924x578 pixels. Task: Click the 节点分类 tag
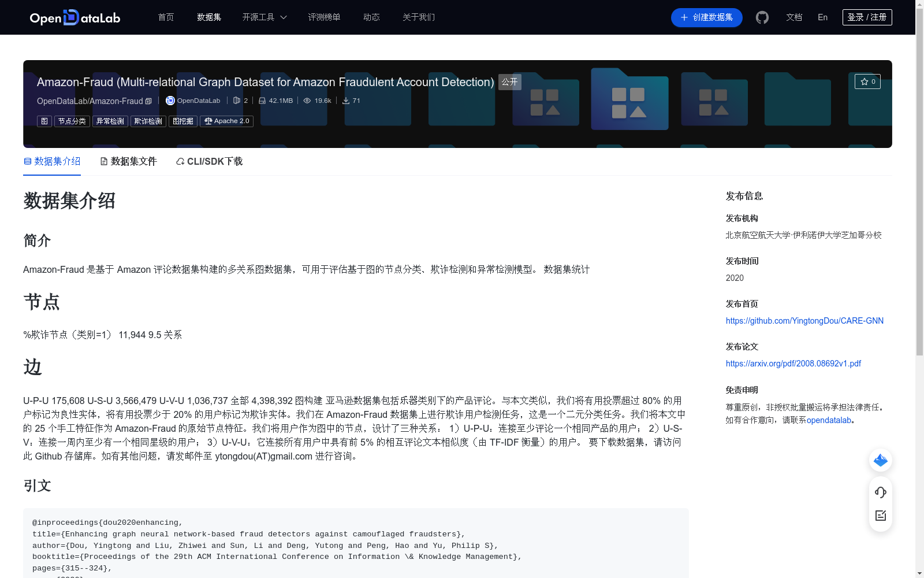coord(72,121)
